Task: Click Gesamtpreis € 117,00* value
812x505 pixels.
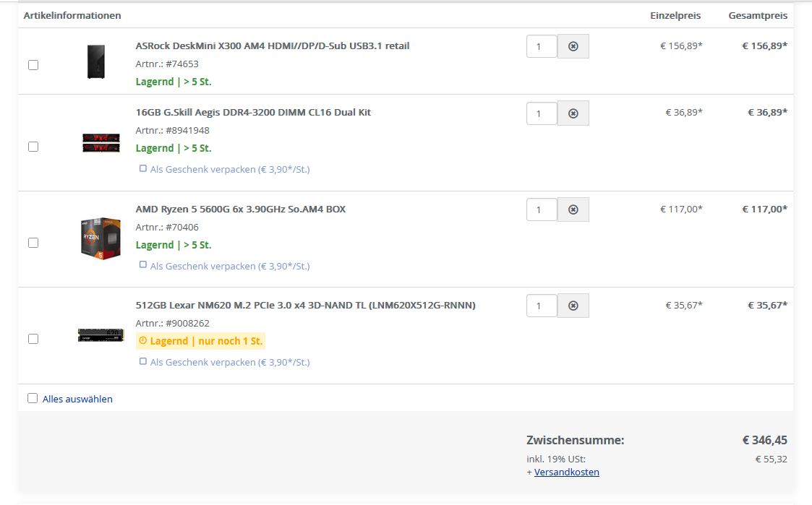Action: pyautogui.click(x=765, y=209)
